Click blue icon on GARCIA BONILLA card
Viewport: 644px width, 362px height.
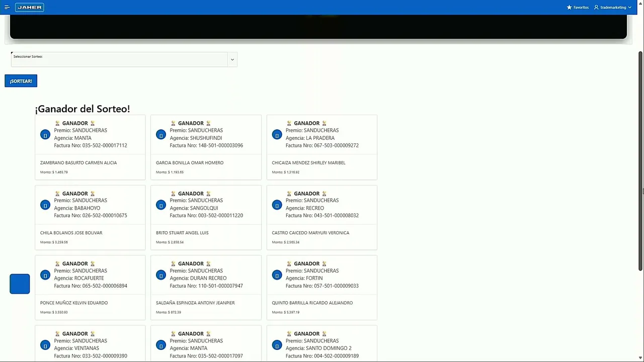pyautogui.click(x=161, y=135)
